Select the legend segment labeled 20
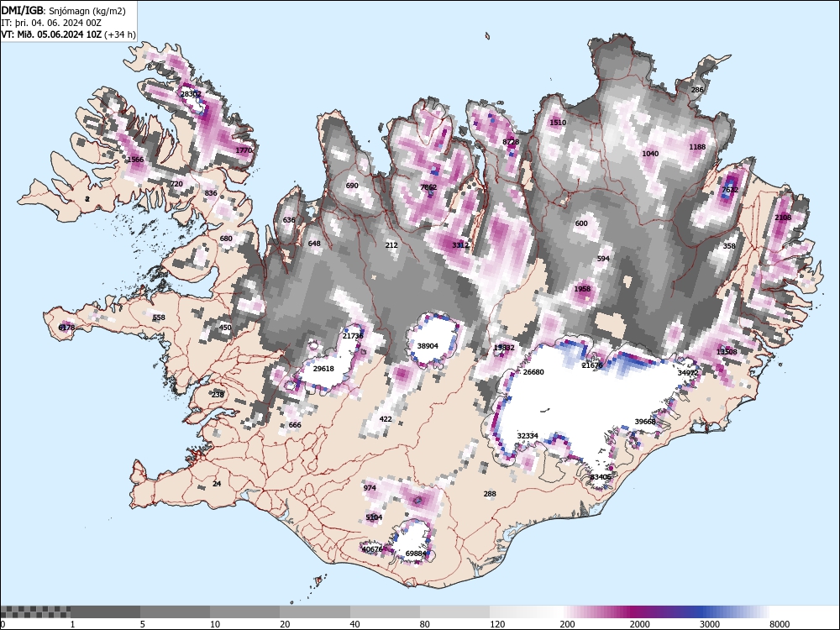The width and height of the screenshot is (840, 630). tap(315, 612)
